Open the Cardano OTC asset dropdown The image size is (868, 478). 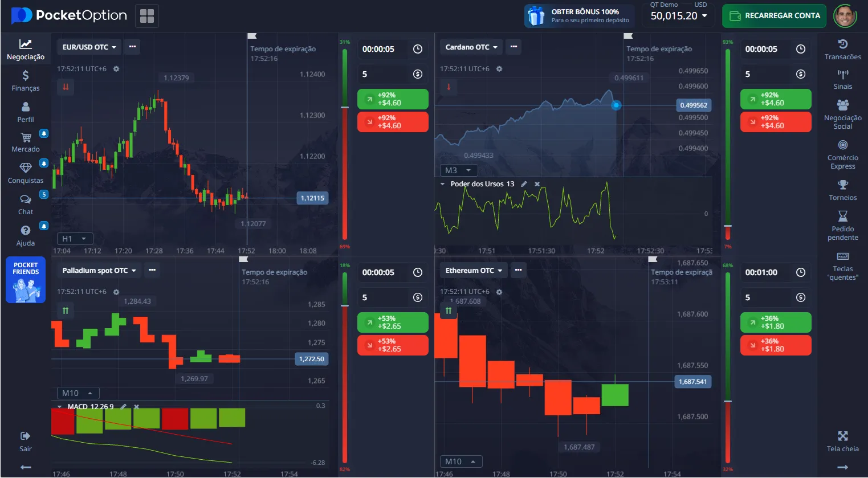click(x=471, y=47)
